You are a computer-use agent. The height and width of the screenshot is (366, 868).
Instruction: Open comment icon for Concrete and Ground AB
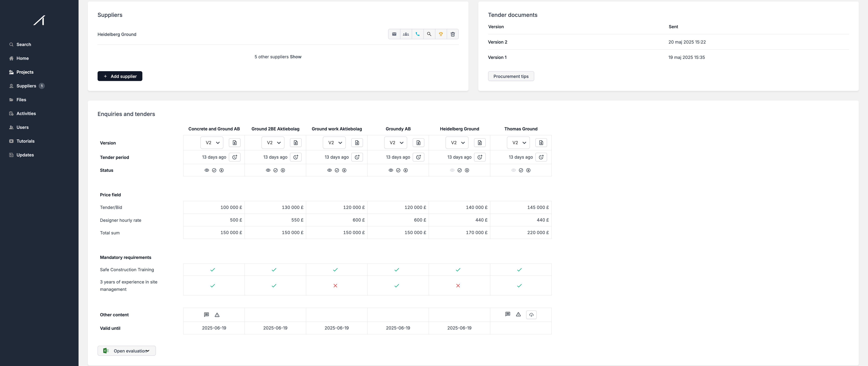(x=206, y=315)
